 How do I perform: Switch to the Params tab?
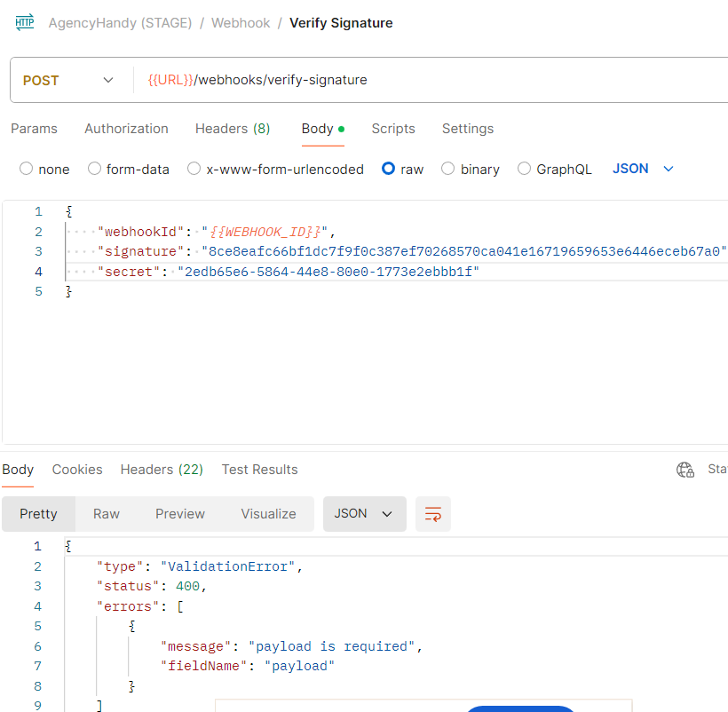point(34,129)
